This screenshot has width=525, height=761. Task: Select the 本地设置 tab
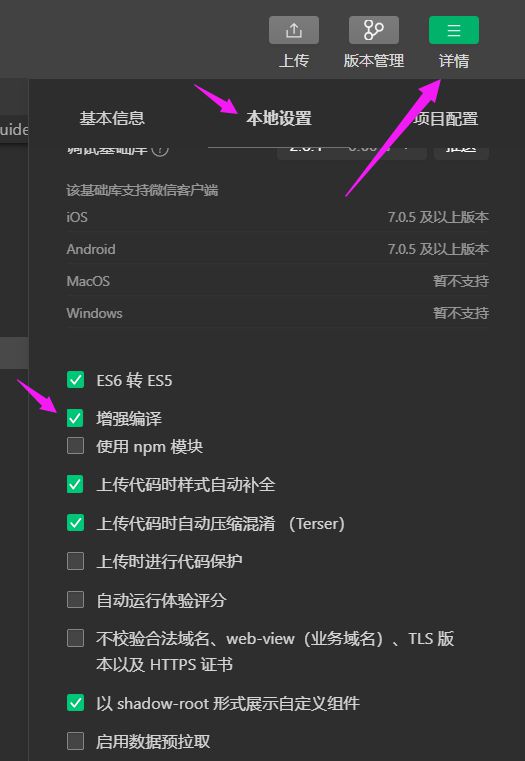[x=279, y=118]
